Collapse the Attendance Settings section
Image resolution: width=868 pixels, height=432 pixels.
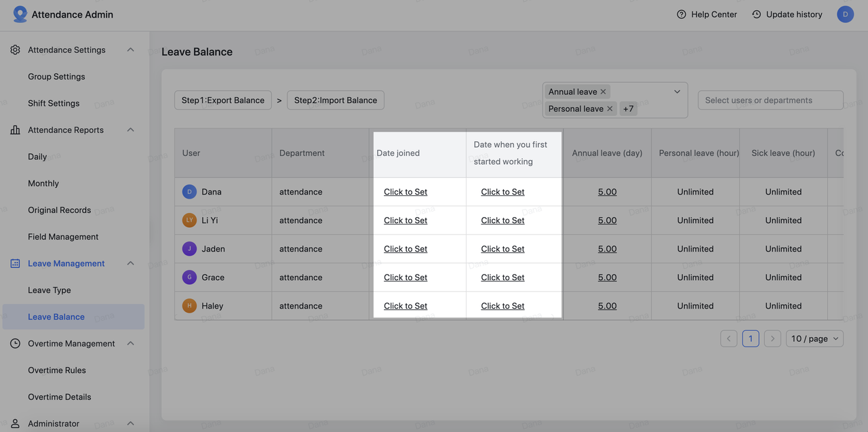(x=131, y=50)
